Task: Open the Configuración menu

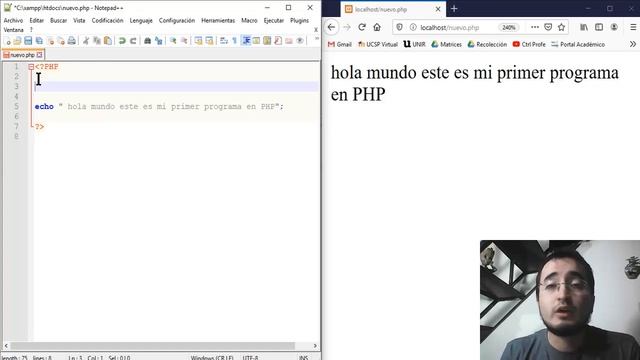Action: 177,20
